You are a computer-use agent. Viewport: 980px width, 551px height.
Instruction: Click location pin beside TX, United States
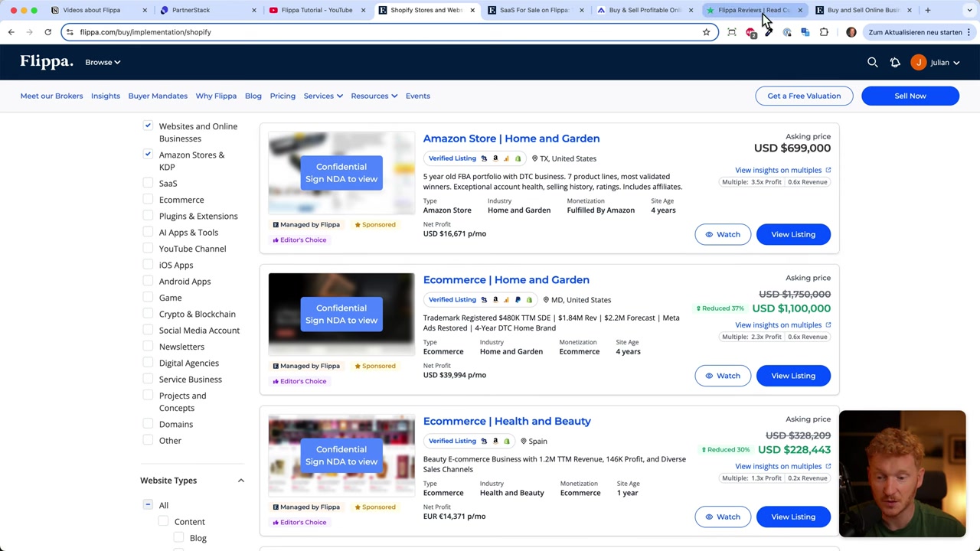534,158
